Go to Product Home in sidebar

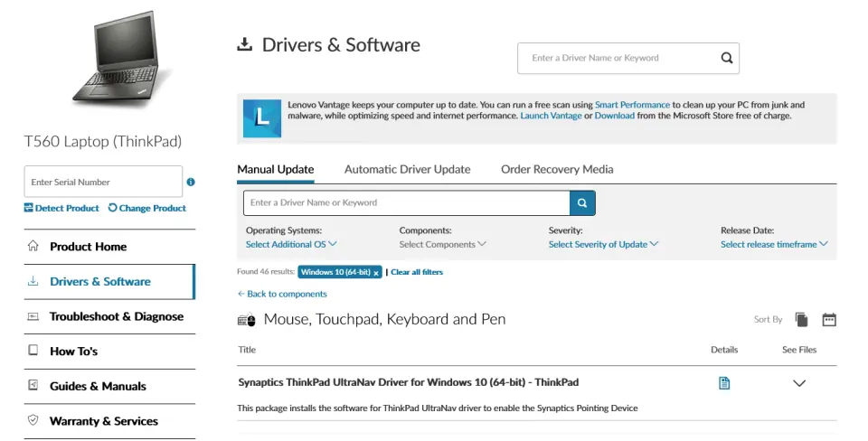pyautogui.click(x=109, y=247)
